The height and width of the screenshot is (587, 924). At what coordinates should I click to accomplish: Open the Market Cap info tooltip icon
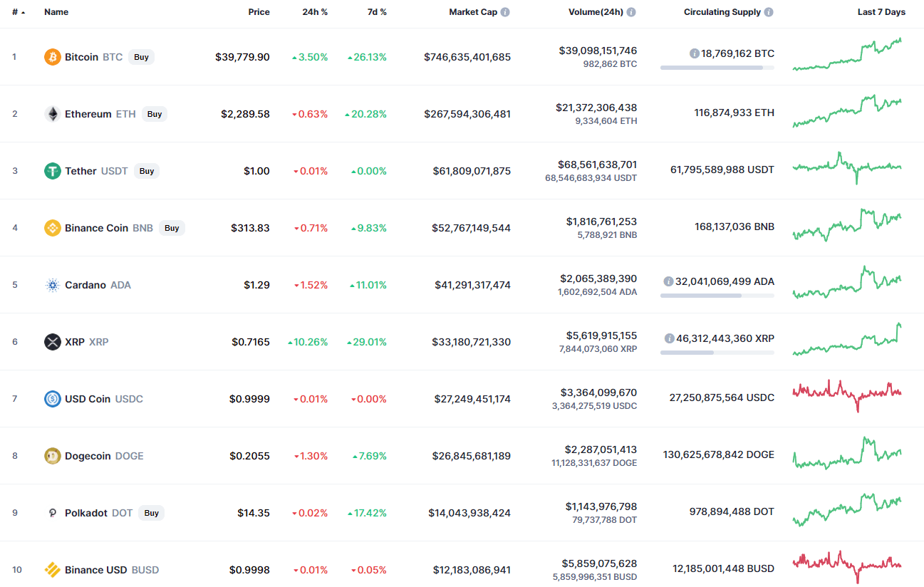coord(505,11)
